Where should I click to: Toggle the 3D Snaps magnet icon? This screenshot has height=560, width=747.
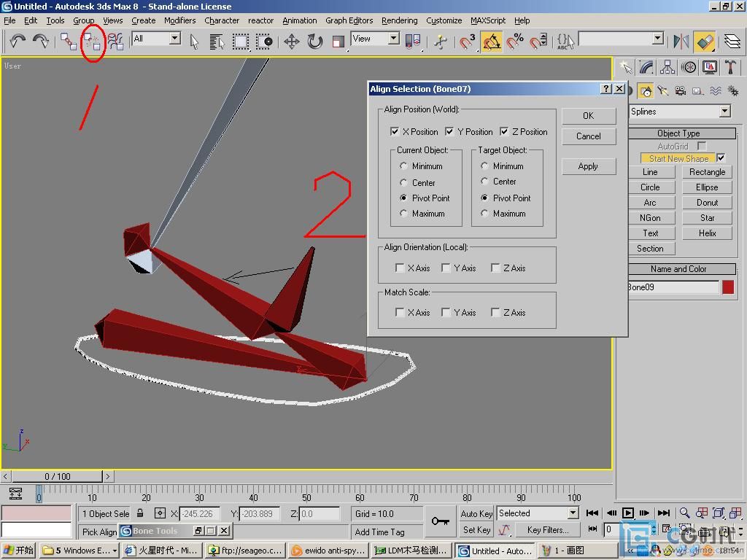click(x=468, y=42)
